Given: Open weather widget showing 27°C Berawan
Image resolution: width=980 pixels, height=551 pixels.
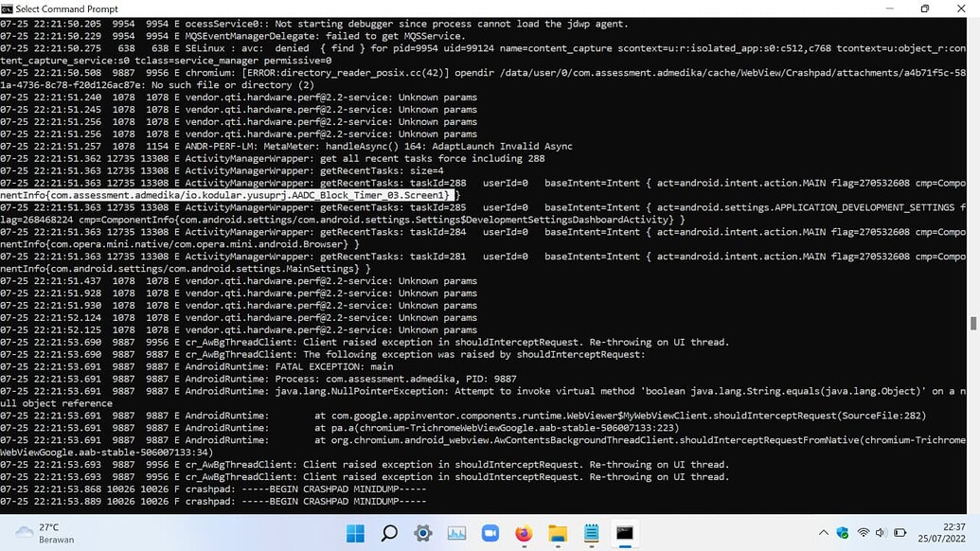Looking at the screenshot, I should coord(45,533).
